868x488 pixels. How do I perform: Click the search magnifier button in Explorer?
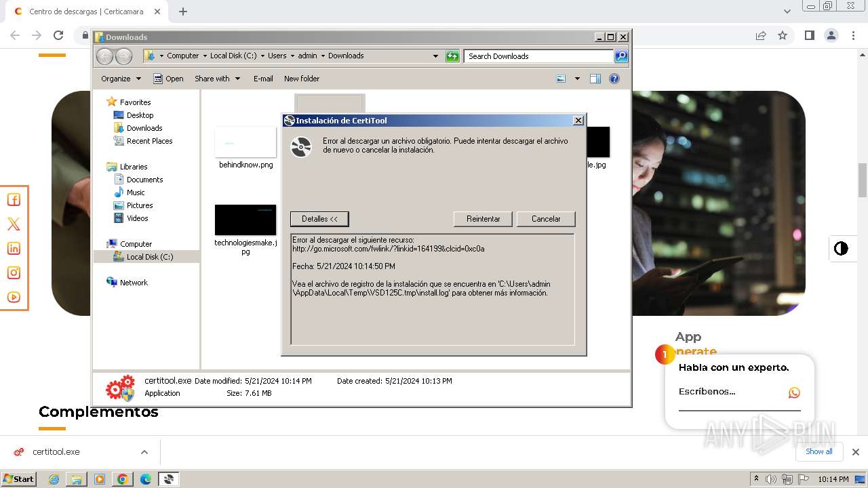tap(621, 56)
